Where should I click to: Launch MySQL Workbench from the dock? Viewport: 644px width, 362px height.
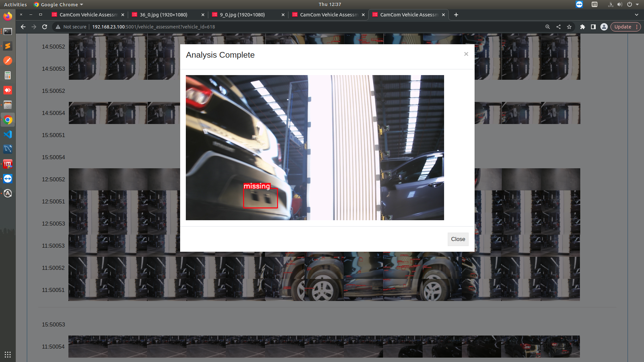[x=7, y=149]
